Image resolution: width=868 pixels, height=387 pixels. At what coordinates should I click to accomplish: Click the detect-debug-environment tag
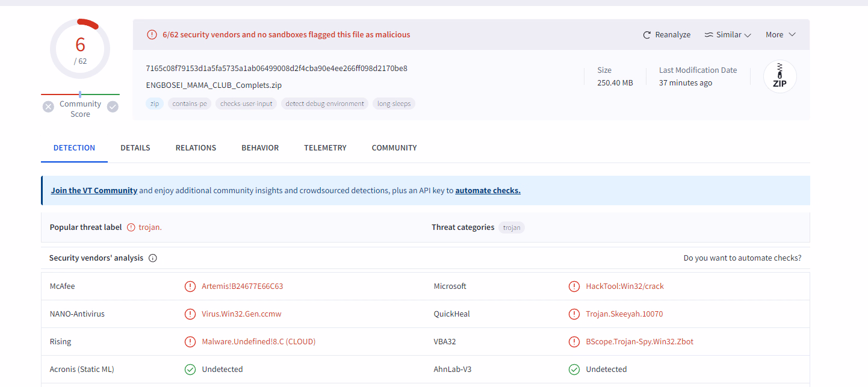click(325, 104)
